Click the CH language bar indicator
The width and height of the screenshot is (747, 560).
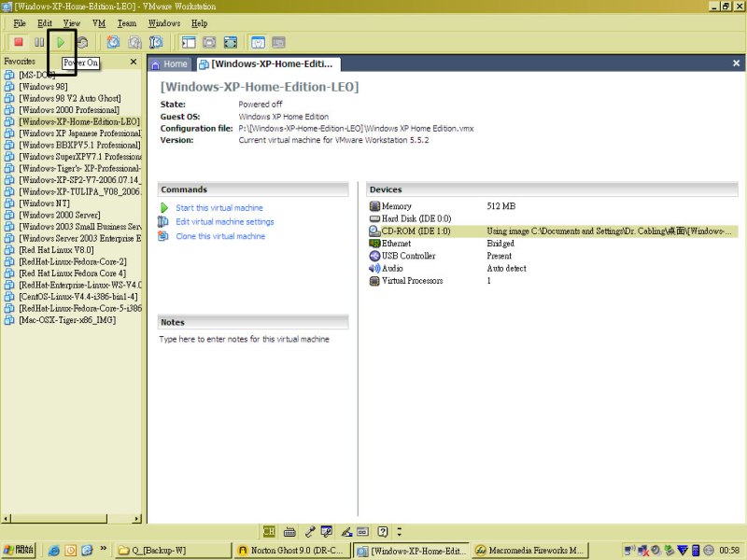tap(269, 531)
